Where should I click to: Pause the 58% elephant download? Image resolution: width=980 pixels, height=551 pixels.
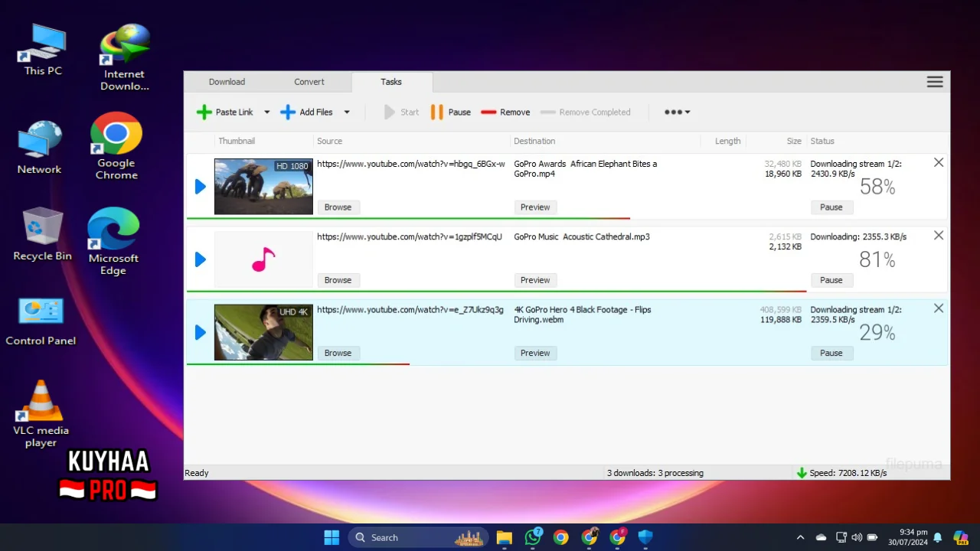(831, 207)
